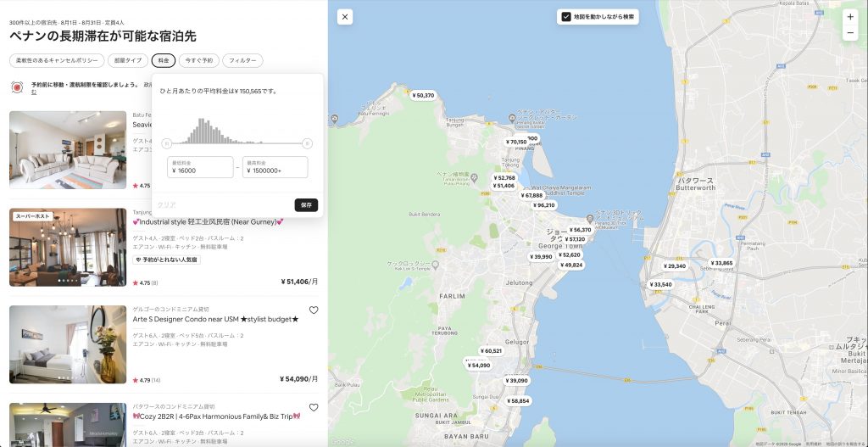Grab the minimum price slider handle
The height and width of the screenshot is (447, 868).
coord(167,144)
